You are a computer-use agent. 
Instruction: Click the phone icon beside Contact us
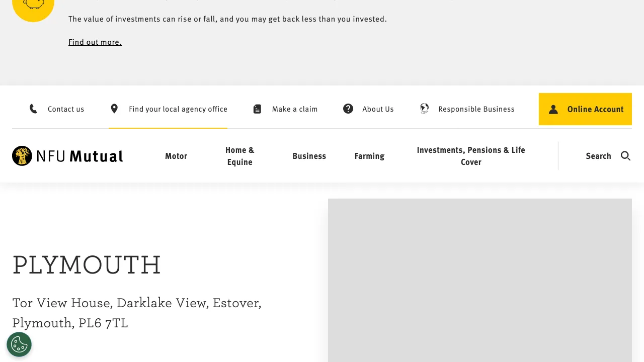(33, 109)
